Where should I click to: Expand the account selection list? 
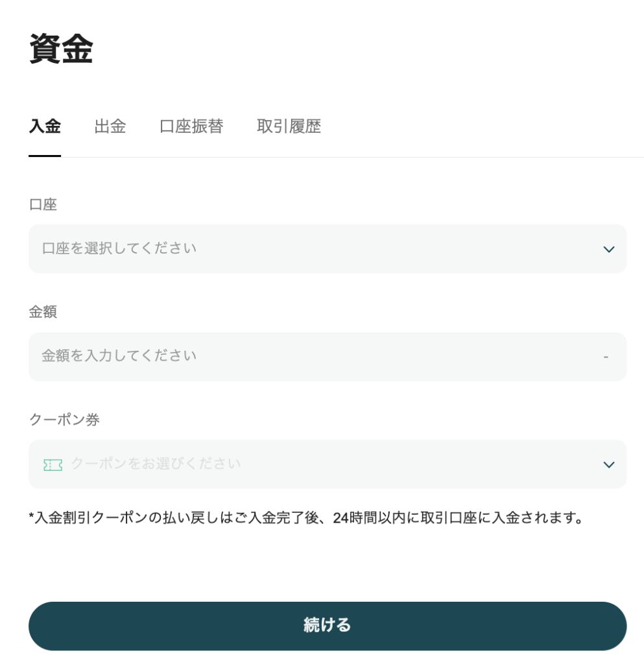click(327, 248)
